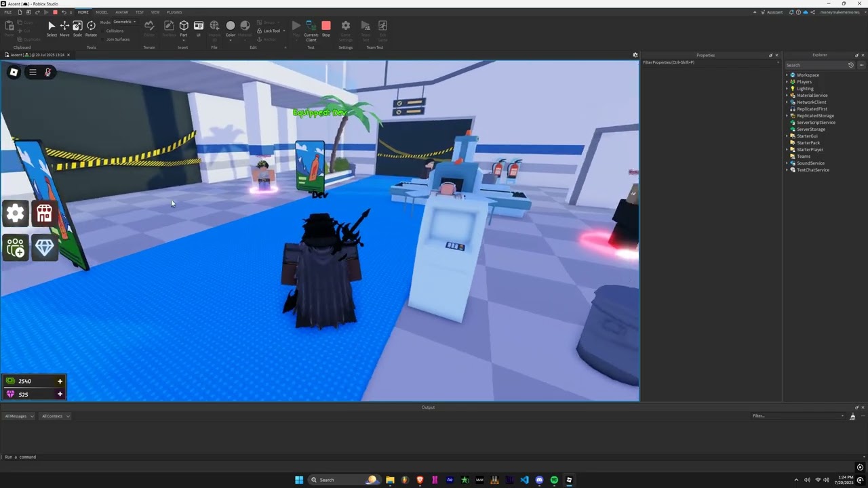Open Discord from the taskbar
This screenshot has height=488, width=868.
(539, 480)
